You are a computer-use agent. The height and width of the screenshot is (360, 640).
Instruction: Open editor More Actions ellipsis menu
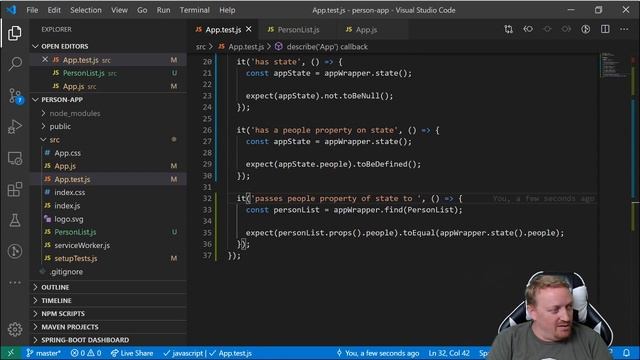click(x=624, y=29)
